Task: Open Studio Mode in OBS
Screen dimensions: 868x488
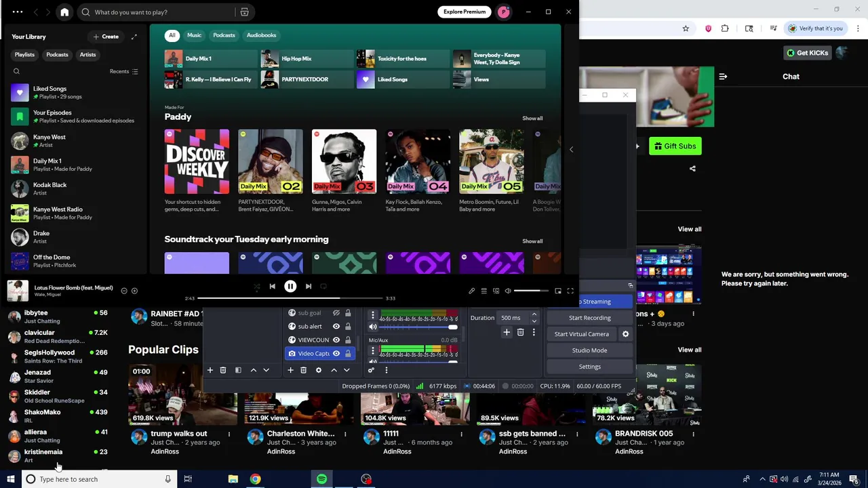Action: click(x=589, y=350)
